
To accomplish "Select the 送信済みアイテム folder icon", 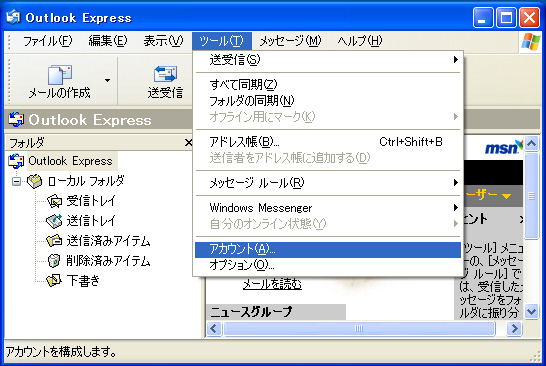I will pos(54,241).
